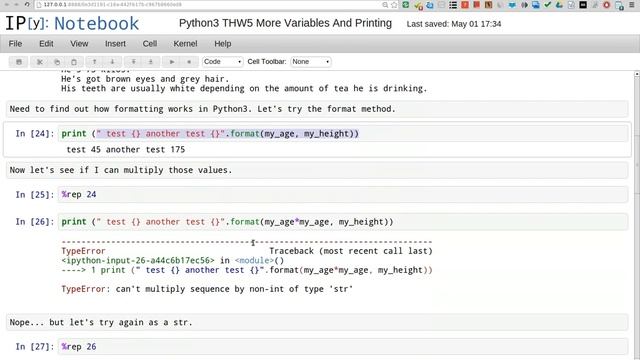Open the Cell menu

[x=149, y=44]
